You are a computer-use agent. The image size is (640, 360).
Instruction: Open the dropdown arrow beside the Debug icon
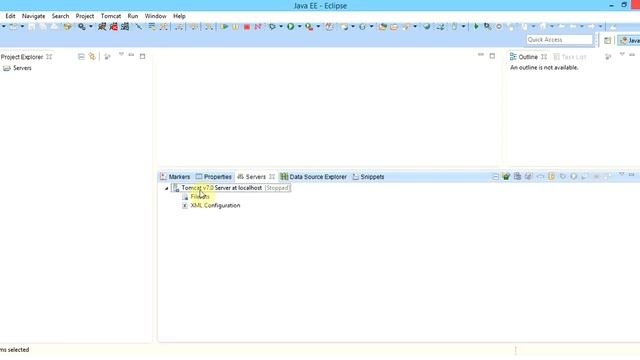point(281,27)
